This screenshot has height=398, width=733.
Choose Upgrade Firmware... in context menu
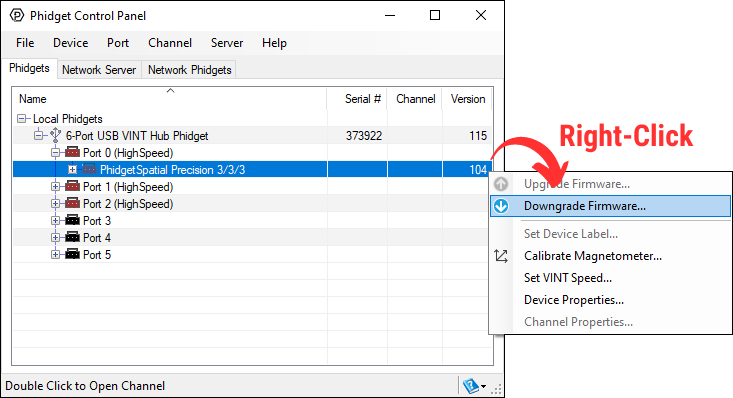pos(610,184)
